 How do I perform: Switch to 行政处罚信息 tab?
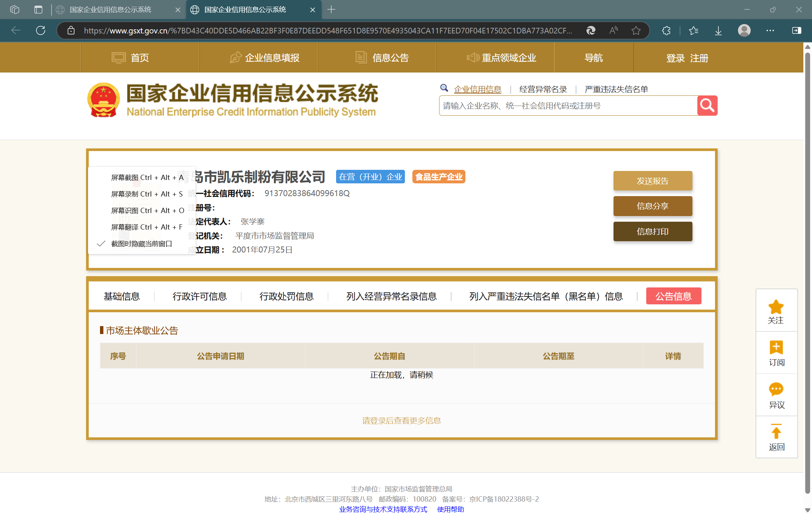coord(286,296)
